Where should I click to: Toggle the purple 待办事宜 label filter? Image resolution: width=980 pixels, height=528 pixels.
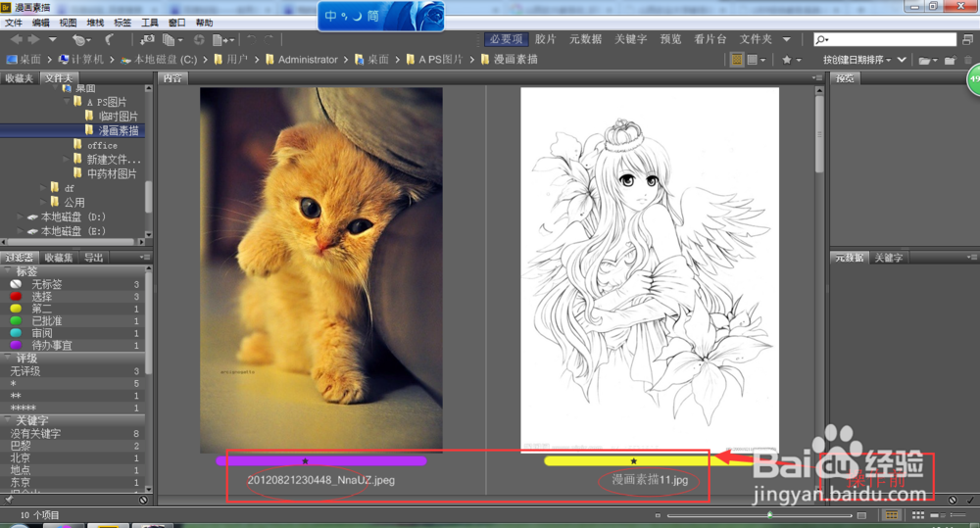pos(73,345)
